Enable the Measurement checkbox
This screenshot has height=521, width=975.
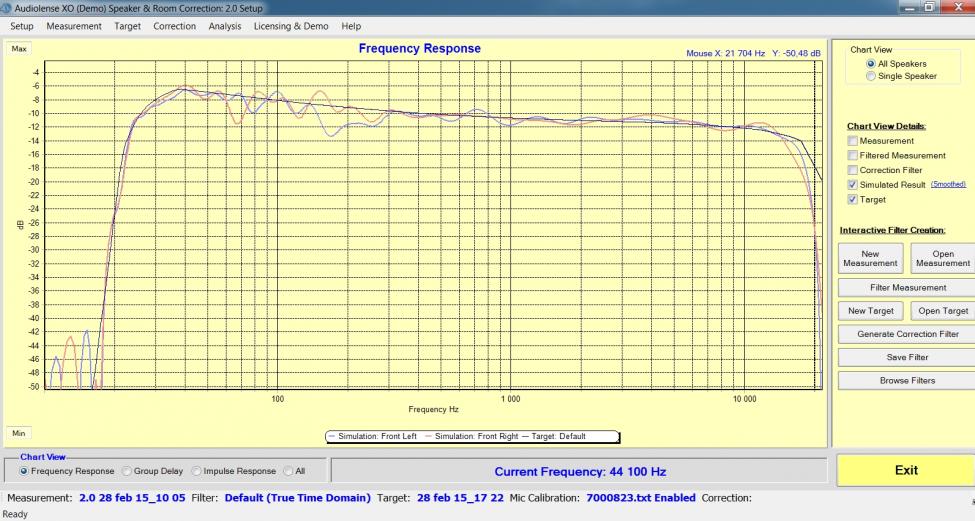point(853,141)
